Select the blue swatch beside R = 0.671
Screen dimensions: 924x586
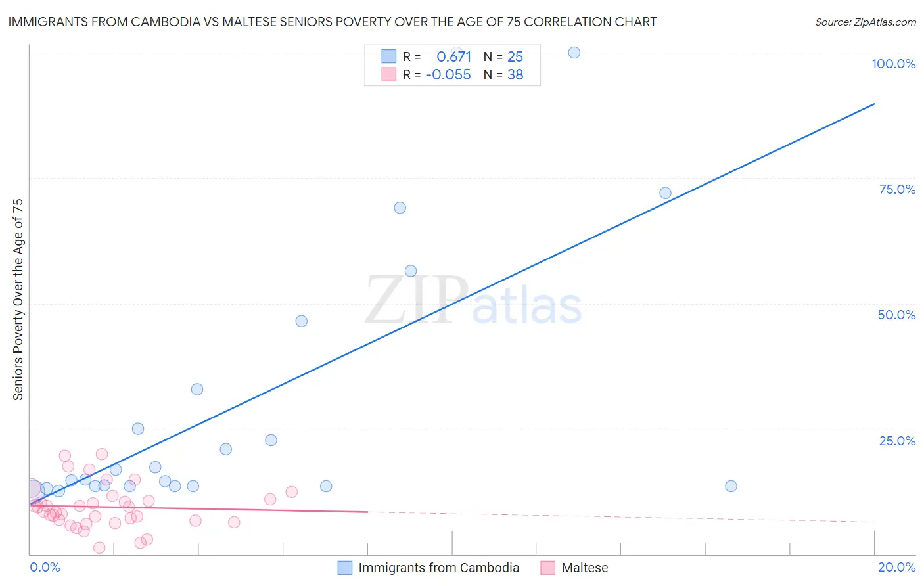[x=389, y=56]
